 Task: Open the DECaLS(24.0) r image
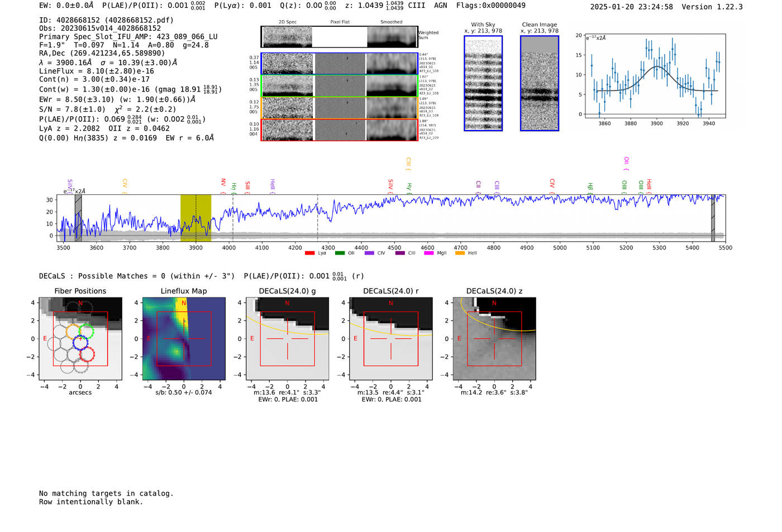(391, 339)
